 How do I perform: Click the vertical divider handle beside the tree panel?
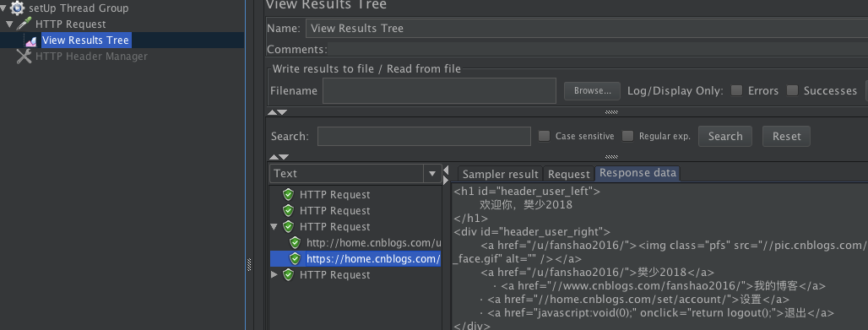coord(249,265)
